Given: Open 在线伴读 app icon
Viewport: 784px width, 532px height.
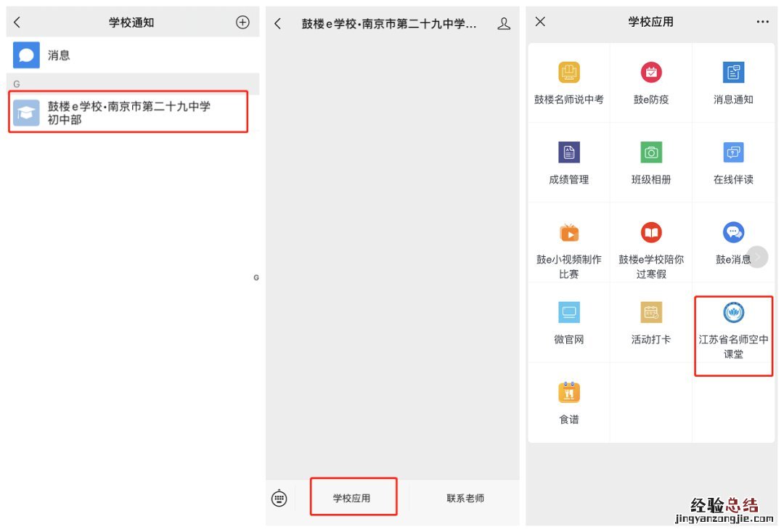Looking at the screenshot, I should pyautogui.click(x=733, y=153).
